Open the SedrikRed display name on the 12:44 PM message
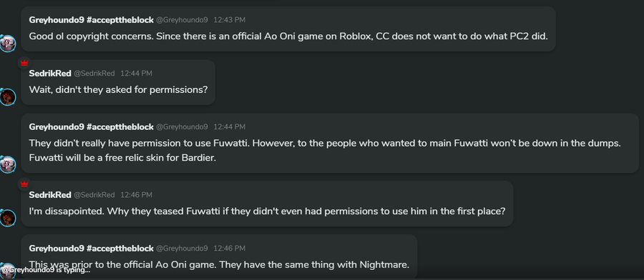644x280 pixels. pos(50,74)
